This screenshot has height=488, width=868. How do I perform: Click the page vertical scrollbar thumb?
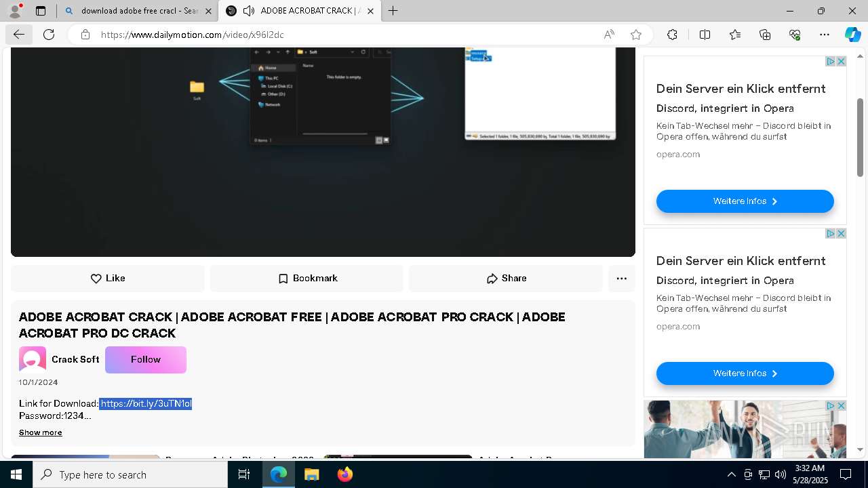coord(860,138)
